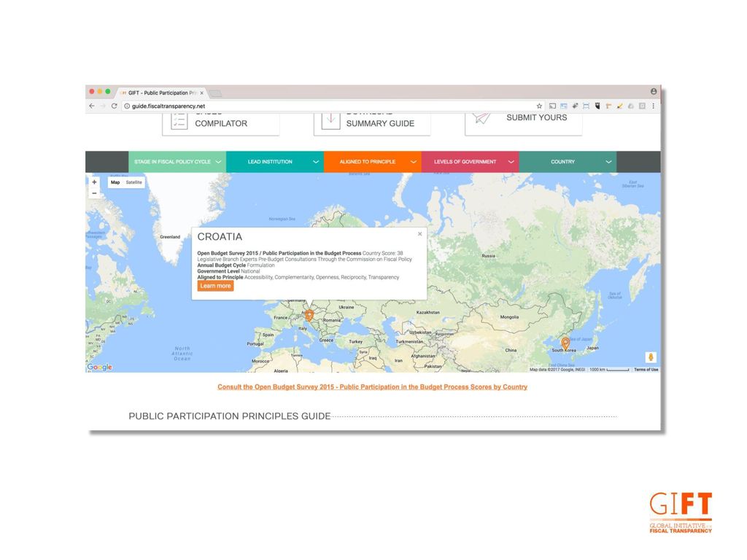Image resolution: width=747 pixels, height=560 pixels.
Task: Expand the Country filter dropdown
Action: [x=568, y=162]
